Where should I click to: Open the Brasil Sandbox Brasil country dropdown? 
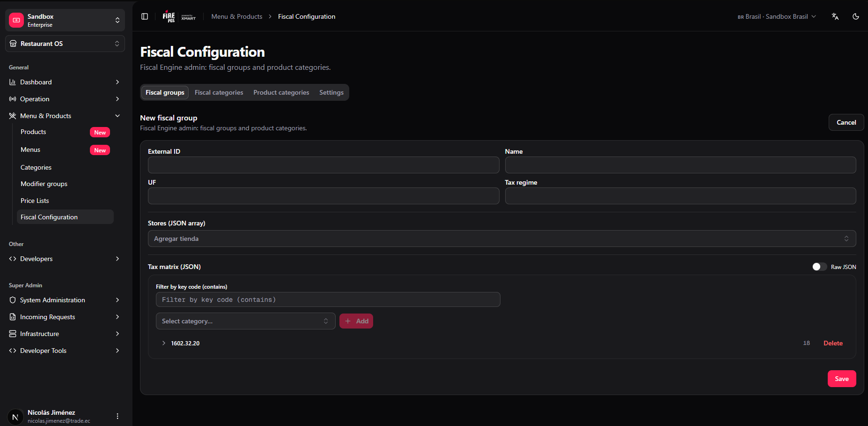(x=777, y=16)
